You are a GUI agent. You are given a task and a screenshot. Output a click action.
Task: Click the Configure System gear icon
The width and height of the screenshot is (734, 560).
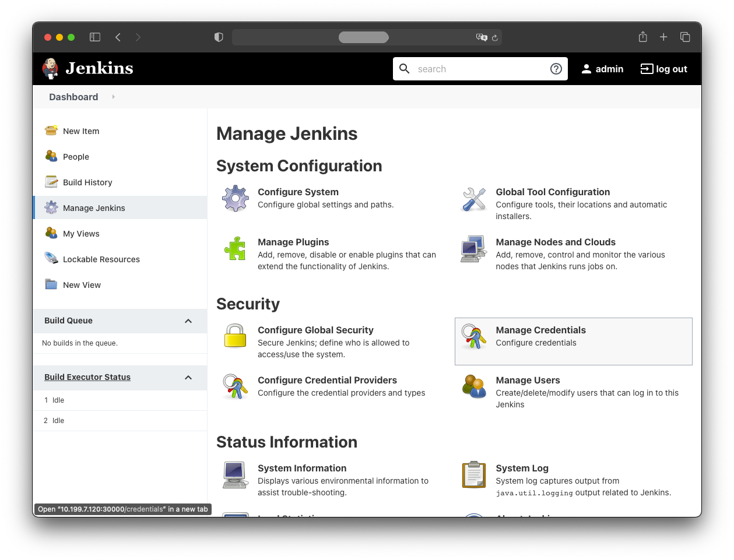(x=236, y=198)
